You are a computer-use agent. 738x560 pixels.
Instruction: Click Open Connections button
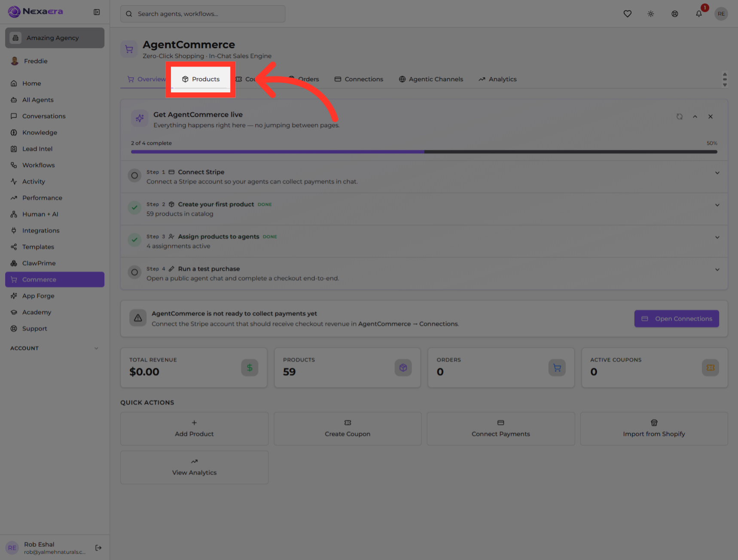677,319
